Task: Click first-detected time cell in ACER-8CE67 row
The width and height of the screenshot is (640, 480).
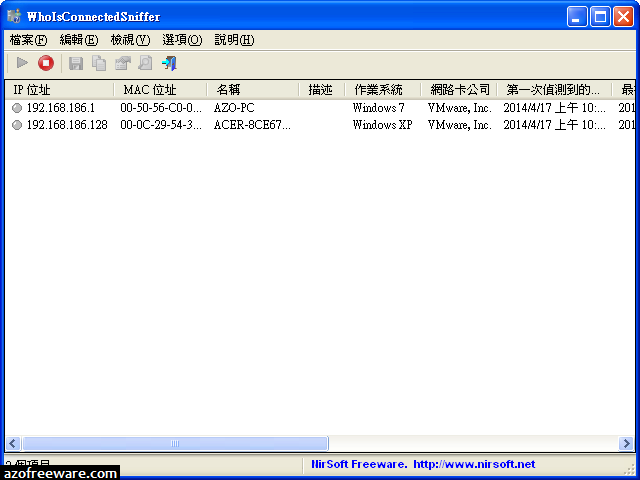Action: tap(554, 125)
